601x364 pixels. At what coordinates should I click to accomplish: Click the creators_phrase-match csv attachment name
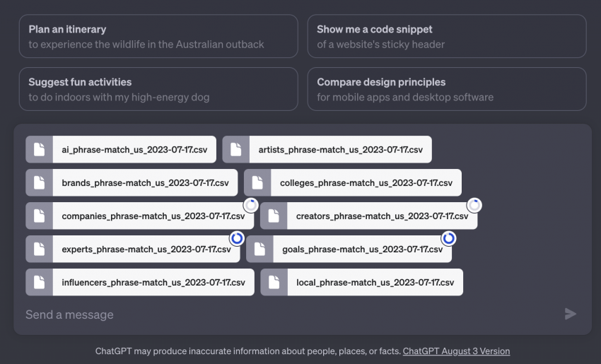(382, 216)
